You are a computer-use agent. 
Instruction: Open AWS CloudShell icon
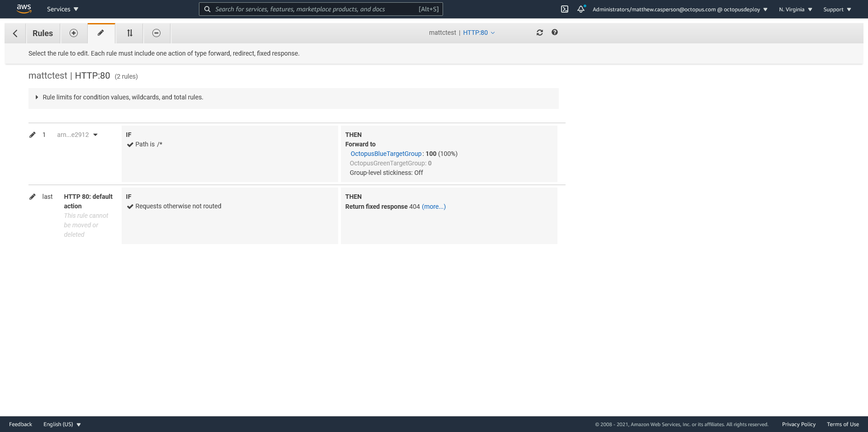[565, 9]
